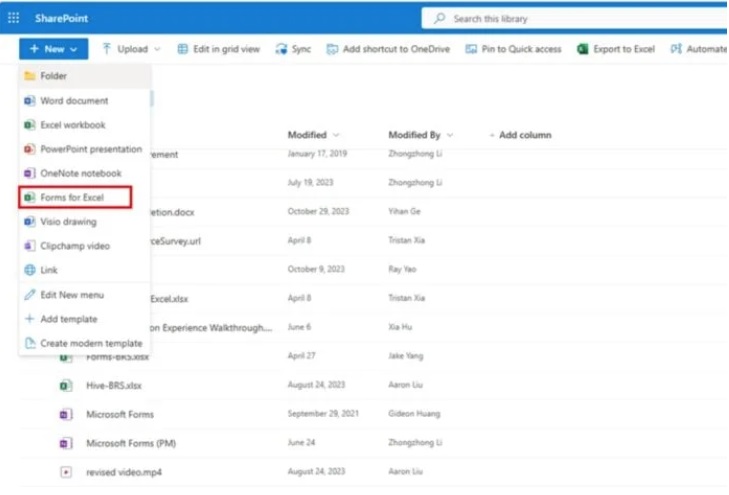Click the Microsoft Forms notebook icon
The image size is (729, 495).
click(x=66, y=414)
